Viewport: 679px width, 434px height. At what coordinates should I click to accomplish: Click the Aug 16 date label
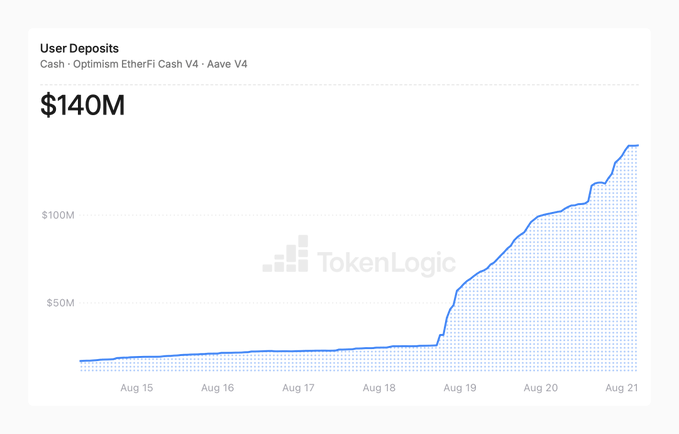click(217, 388)
